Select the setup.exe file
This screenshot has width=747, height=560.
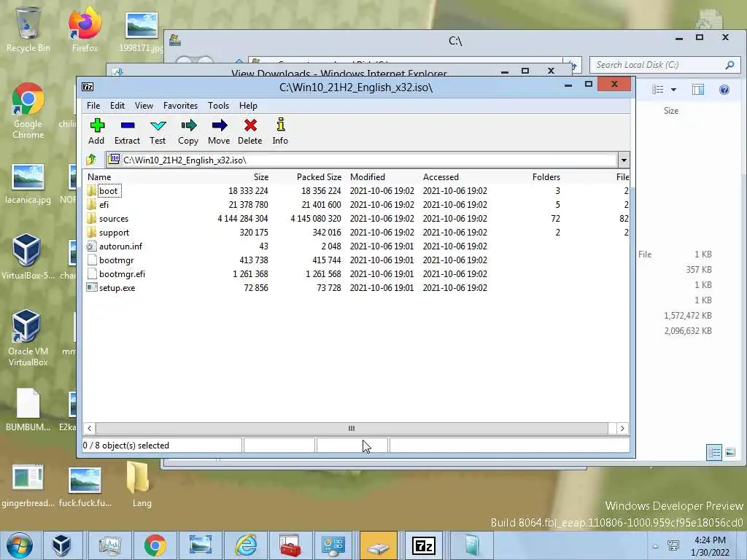click(117, 287)
